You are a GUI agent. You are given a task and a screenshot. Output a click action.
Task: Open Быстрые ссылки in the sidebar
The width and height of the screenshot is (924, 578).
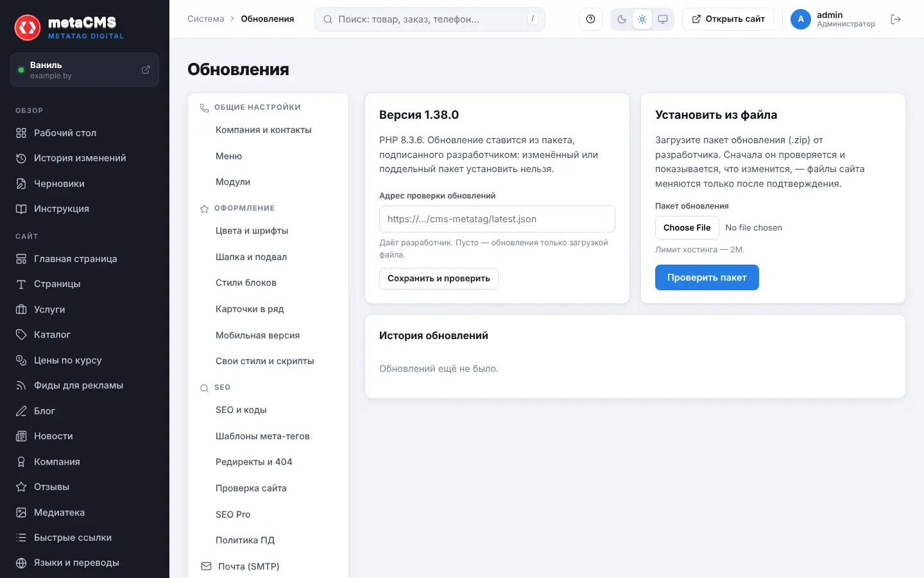[x=85, y=538]
